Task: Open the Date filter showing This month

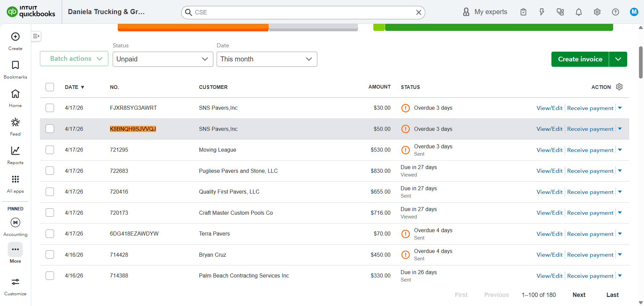Action: [x=267, y=59]
